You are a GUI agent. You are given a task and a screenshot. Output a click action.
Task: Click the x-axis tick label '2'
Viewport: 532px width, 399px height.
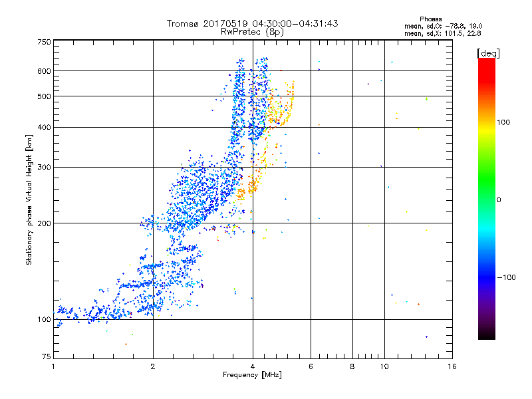coord(153,366)
